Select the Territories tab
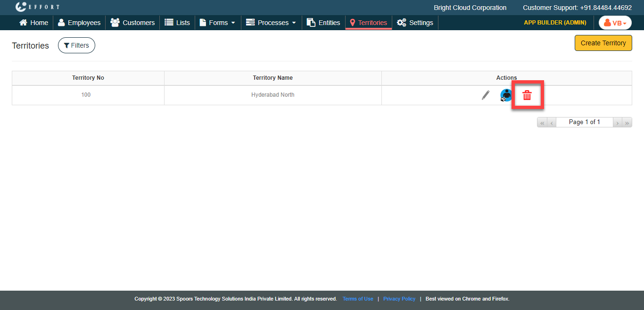 (x=368, y=23)
